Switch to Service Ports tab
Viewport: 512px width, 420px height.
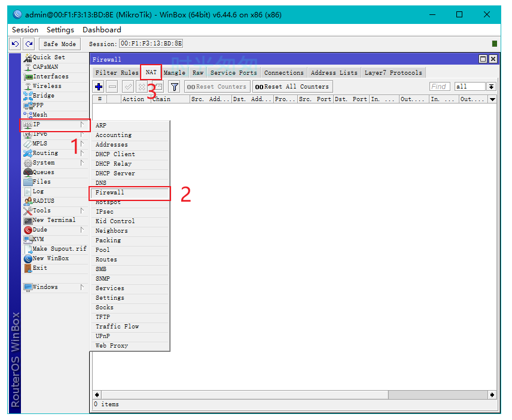click(234, 72)
